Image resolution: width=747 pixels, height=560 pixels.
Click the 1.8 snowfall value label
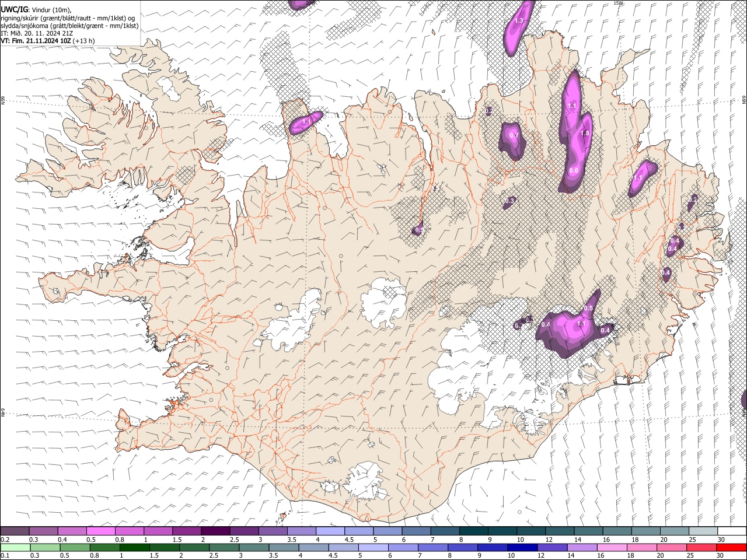tap(585, 134)
